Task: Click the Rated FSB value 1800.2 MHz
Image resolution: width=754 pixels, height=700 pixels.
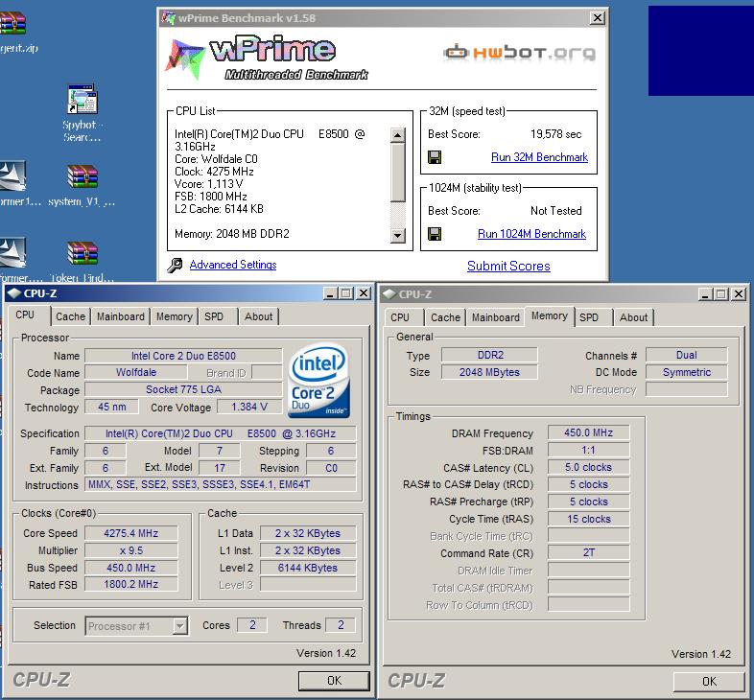Action: (x=131, y=584)
